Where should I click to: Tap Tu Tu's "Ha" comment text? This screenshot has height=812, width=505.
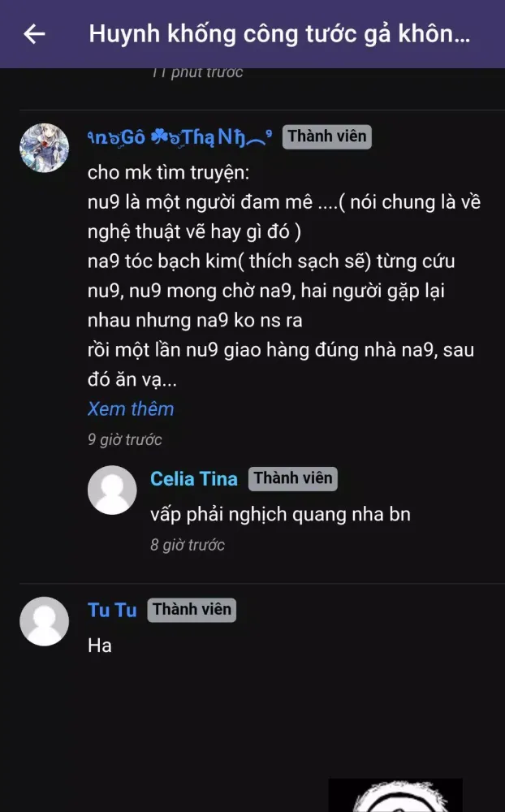tap(100, 646)
